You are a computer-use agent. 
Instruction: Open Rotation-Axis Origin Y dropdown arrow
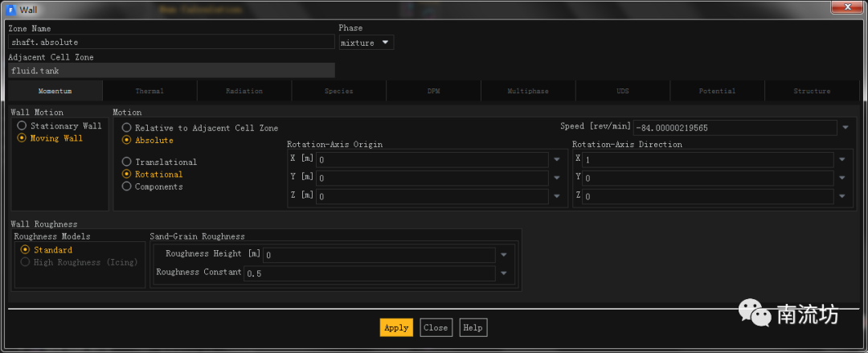pyautogui.click(x=557, y=178)
